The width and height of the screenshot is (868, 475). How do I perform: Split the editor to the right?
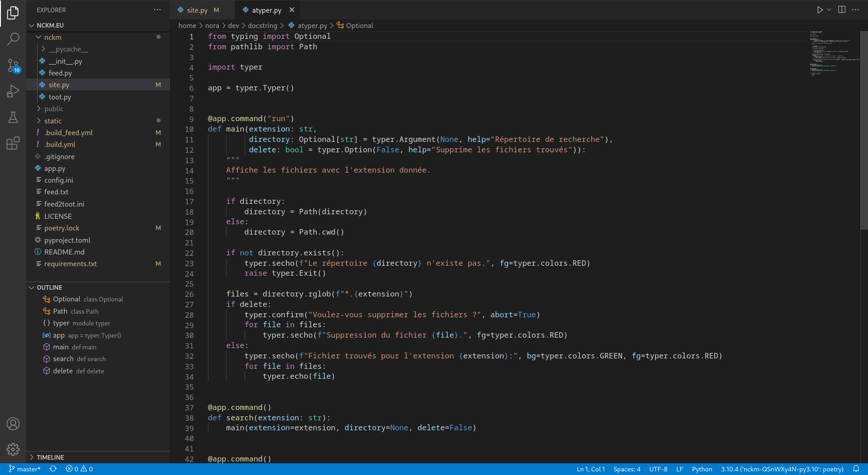(842, 10)
